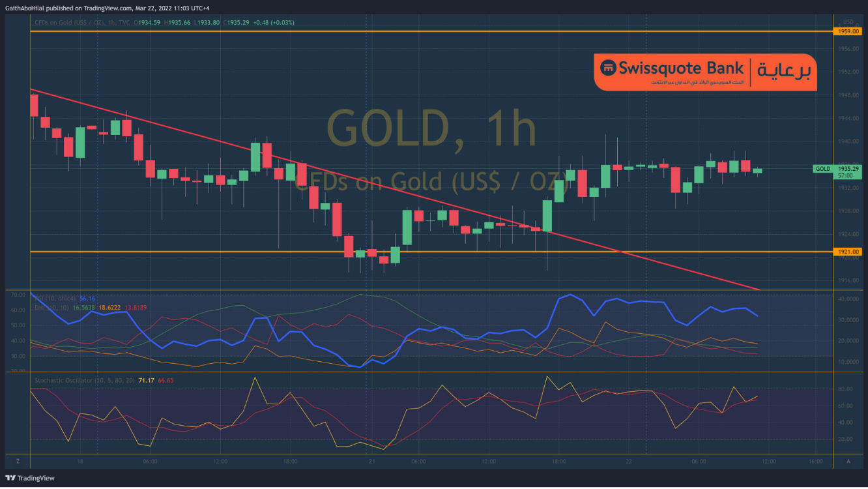Screen dimensions: 868x489
Task: Click the DMI value 13.8189
Action: click(x=136, y=306)
